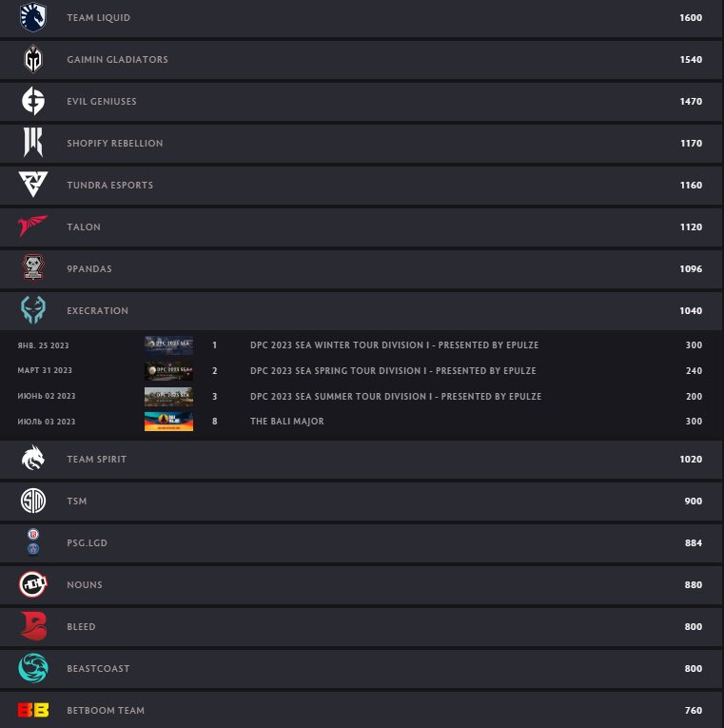The width and height of the screenshot is (724, 728).
Task: Click the Team Spirit dragon logo
Action: (x=33, y=460)
